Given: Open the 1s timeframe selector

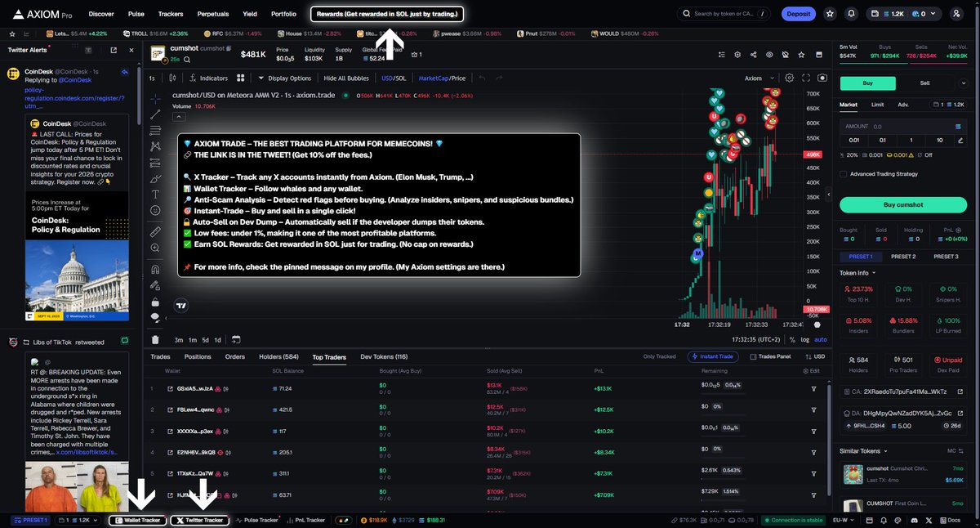Looking at the screenshot, I should 152,78.
